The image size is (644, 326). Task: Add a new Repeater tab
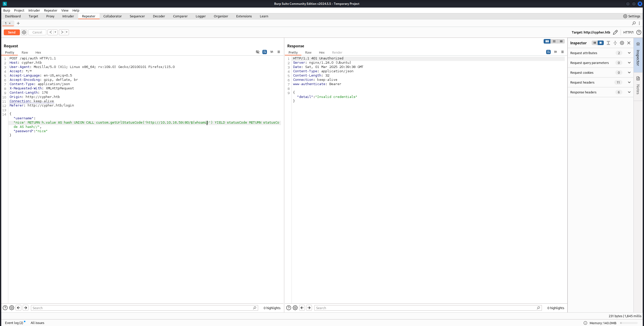[x=18, y=23]
